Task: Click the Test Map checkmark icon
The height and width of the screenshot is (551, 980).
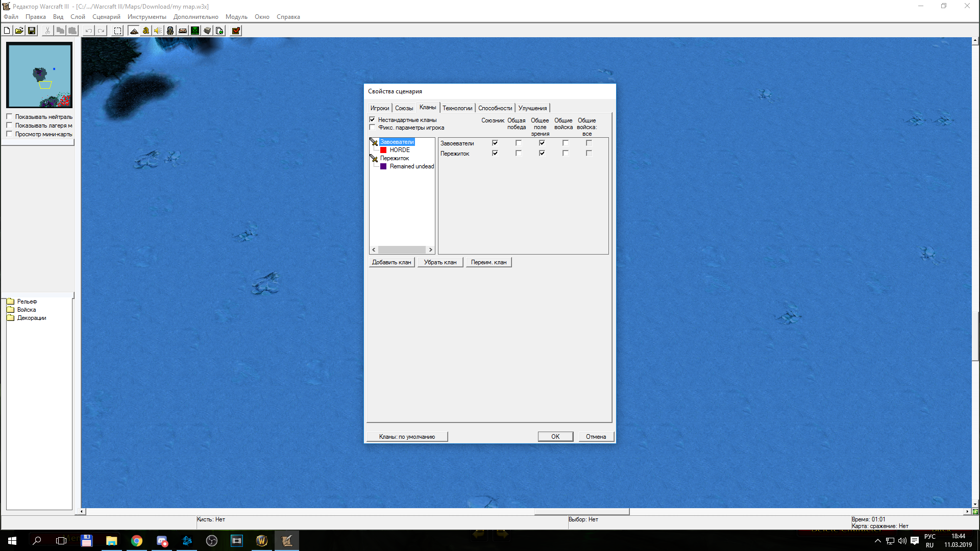Action: [236, 31]
